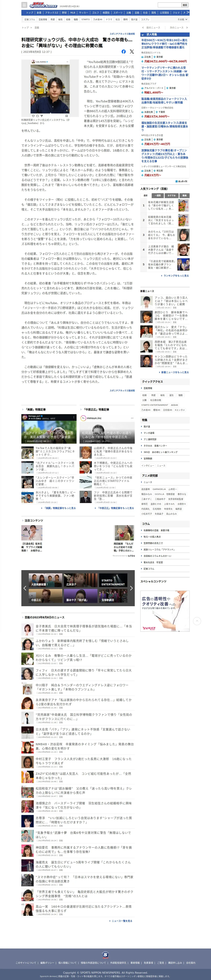211x980 pixels.
Task: Open the 宝塚歌劇団 carousel tile
Action: coord(113,596)
